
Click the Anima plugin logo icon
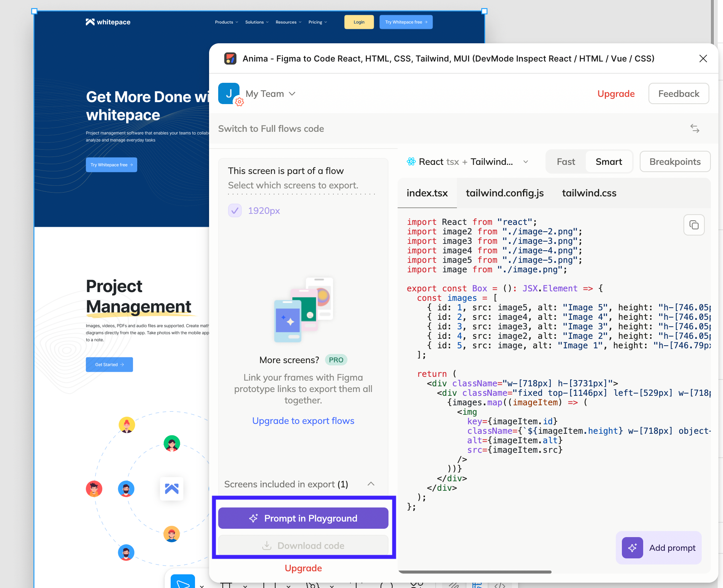(230, 58)
